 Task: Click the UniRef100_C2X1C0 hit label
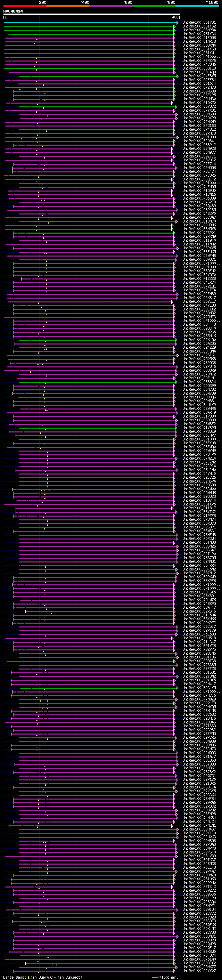[199, 833]
